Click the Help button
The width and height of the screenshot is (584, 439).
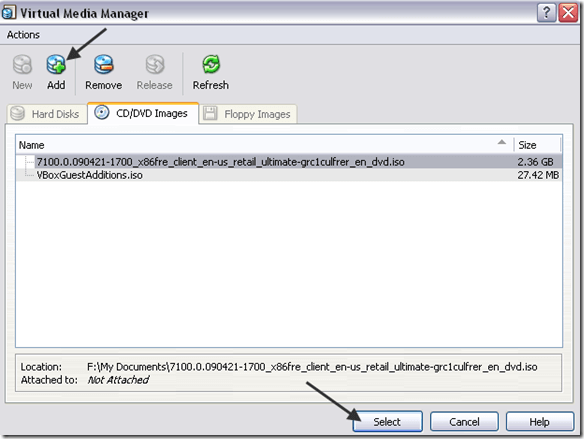[539, 422]
